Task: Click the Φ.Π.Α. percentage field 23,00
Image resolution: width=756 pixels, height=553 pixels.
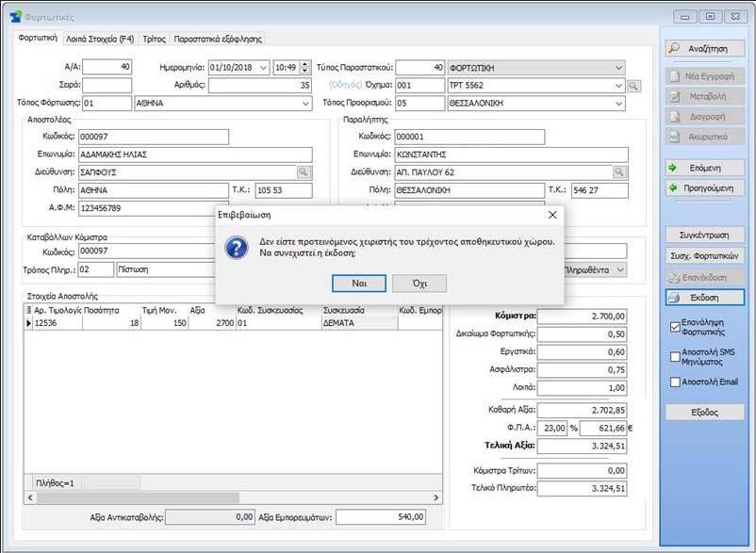Action: [x=552, y=428]
